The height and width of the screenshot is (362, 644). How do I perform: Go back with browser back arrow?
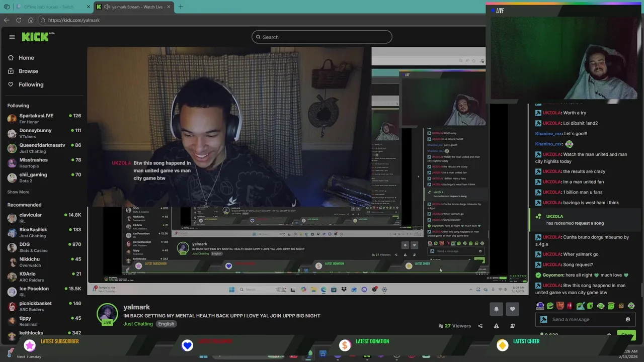[7, 20]
